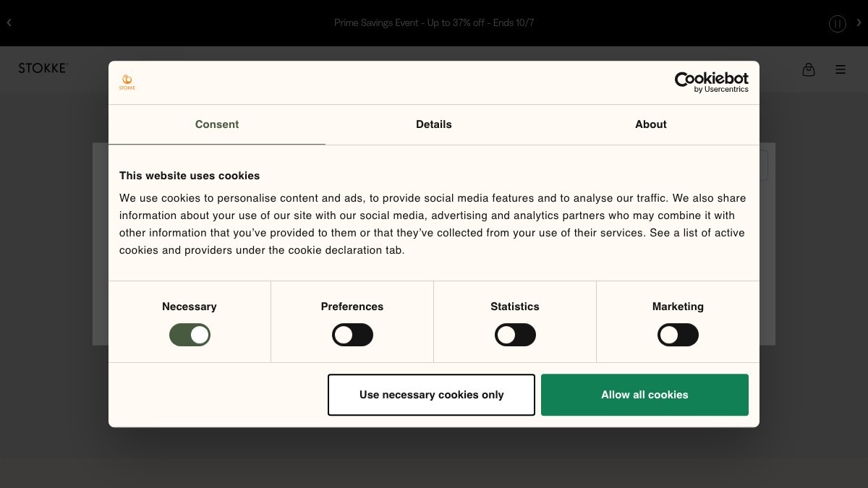Click the Statistics category label
The height and width of the screenshot is (488, 868).
click(515, 307)
